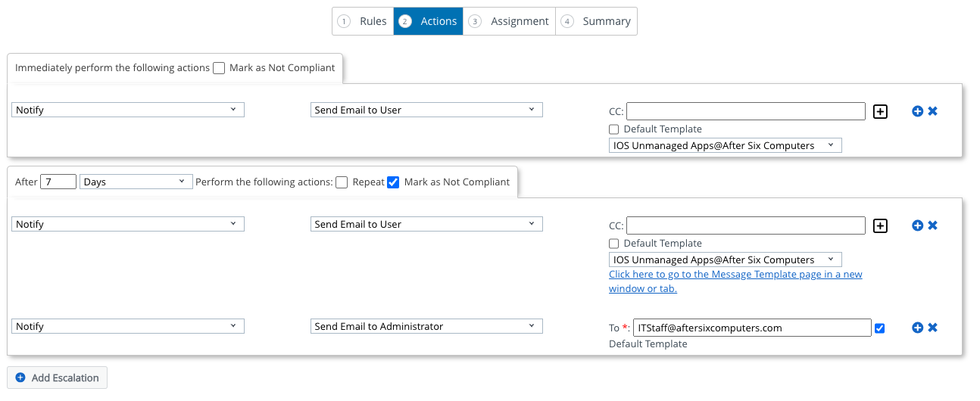
Task: Add action via blue plus in 7-day user email row
Action: [x=917, y=225]
